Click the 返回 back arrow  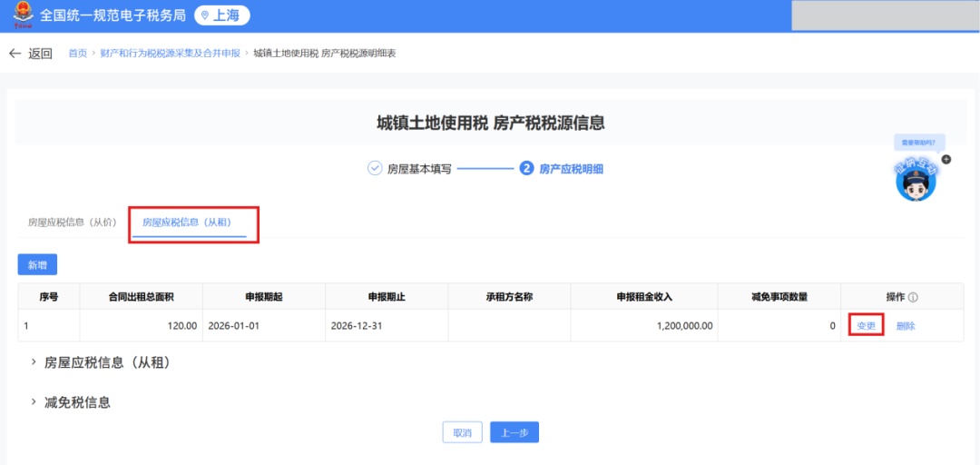click(x=15, y=54)
